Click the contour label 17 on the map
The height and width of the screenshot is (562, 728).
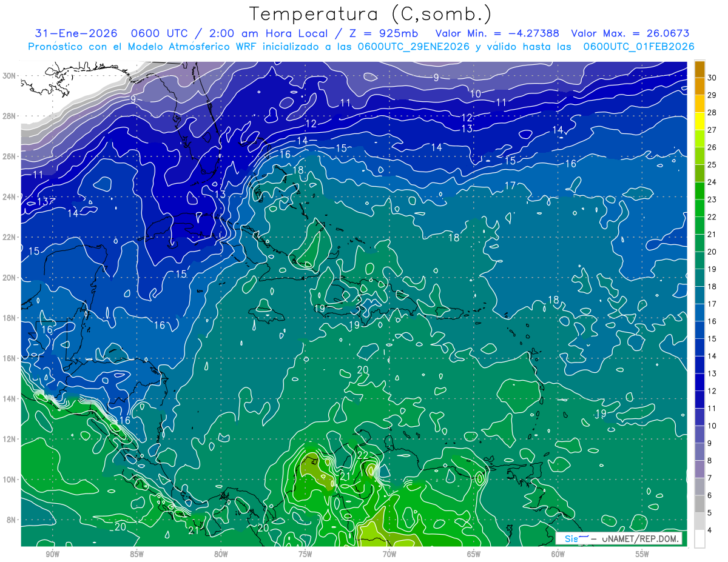(510, 186)
